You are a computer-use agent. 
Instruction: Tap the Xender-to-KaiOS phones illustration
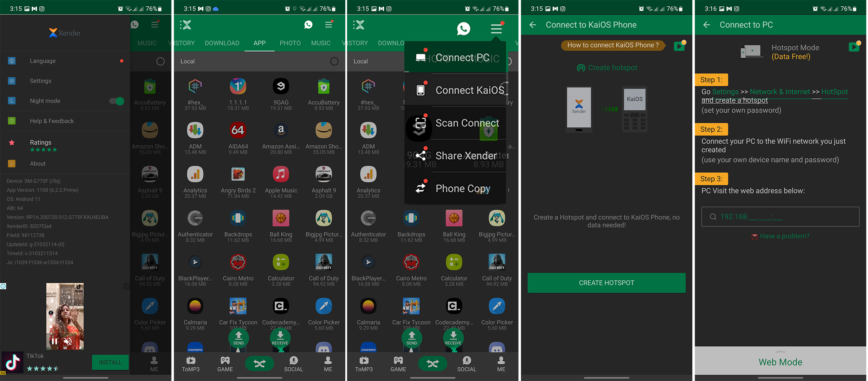(x=607, y=109)
